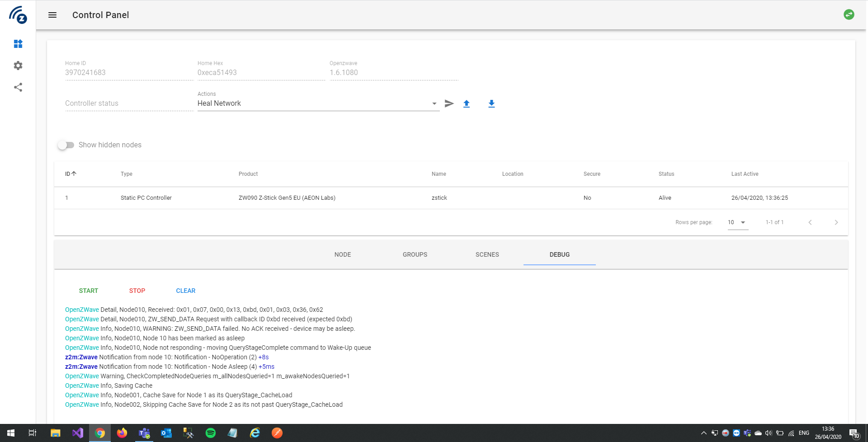Open Settings from the left sidebar
Image resolution: width=868 pixels, height=442 pixels.
click(x=18, y=66)
